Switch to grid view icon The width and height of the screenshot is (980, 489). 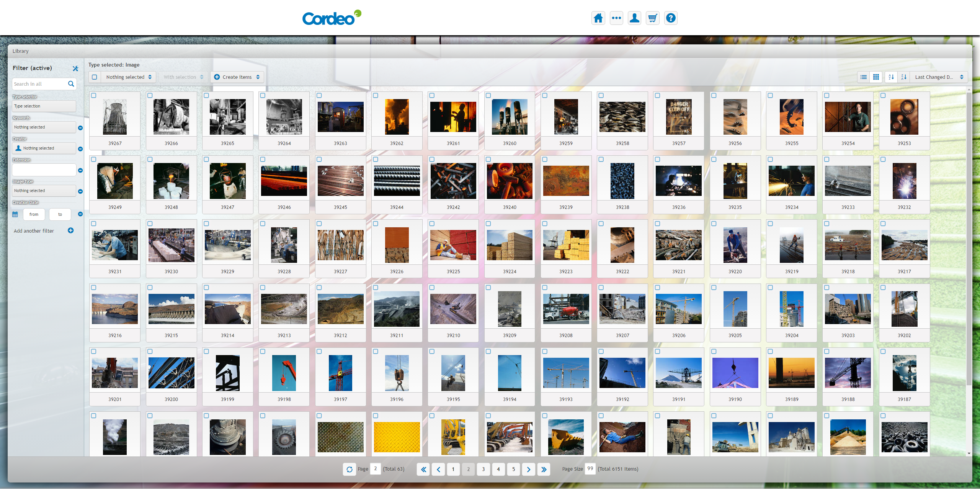[876, 77]
